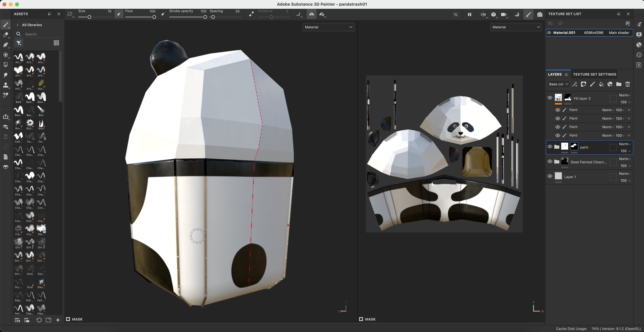Click the camera selection icon

[x=504, y=14]
